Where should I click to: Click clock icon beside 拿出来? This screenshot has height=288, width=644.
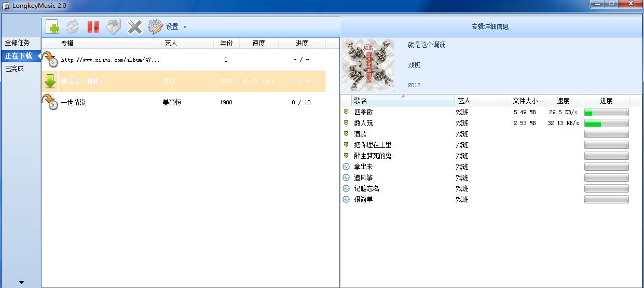(346, 167)
